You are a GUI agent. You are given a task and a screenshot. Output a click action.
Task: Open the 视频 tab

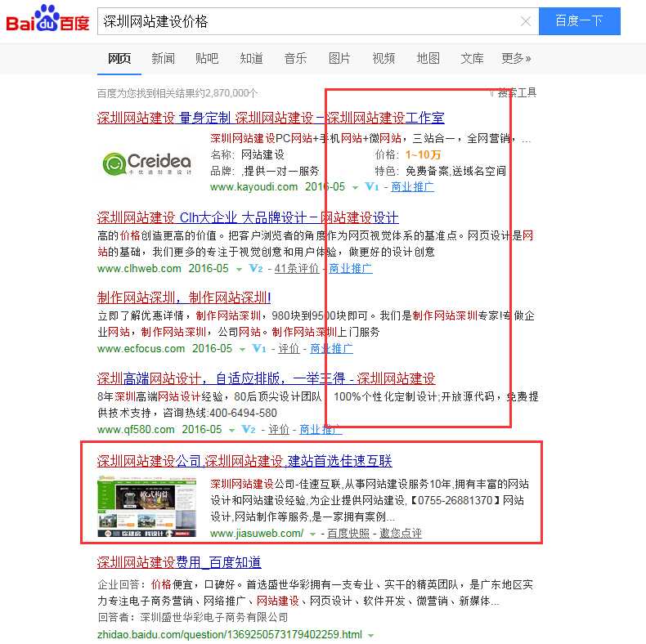(x=384, y=59)
